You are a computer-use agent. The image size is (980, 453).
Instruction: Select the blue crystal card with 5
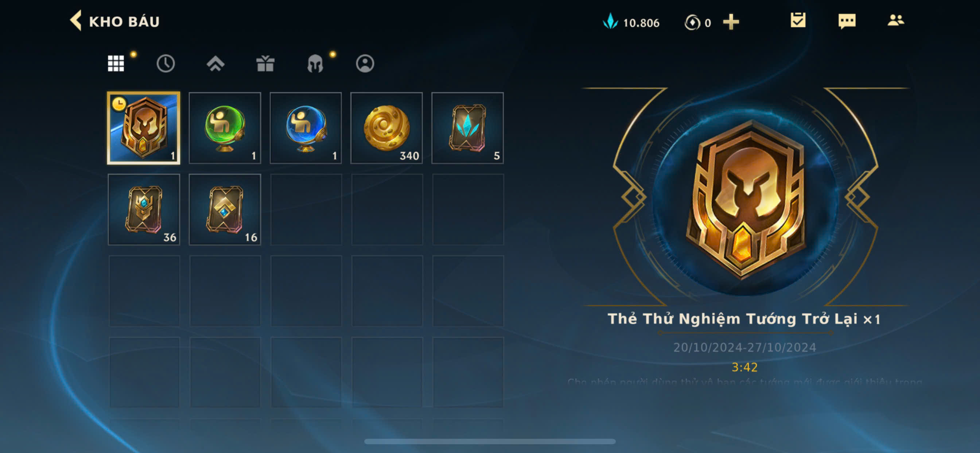point(467,128)
